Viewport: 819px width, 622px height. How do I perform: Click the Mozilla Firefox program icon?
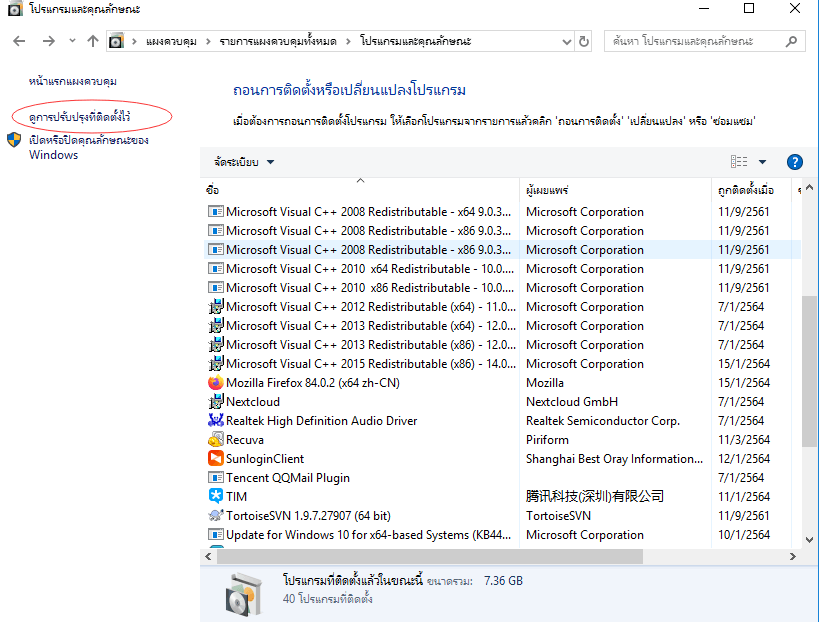[x=215, y=382]
